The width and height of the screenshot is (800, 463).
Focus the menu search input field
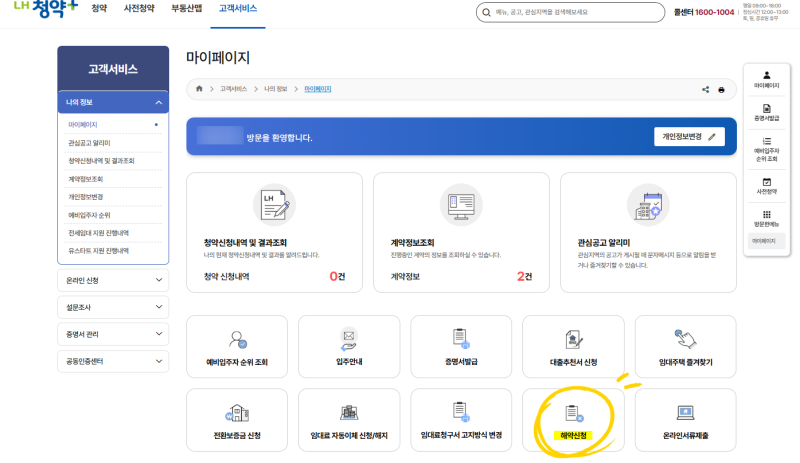[570, 12]
